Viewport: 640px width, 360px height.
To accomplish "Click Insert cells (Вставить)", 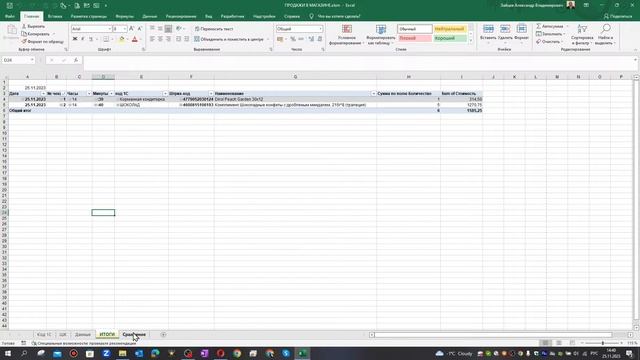I will (x=488, y=33).
